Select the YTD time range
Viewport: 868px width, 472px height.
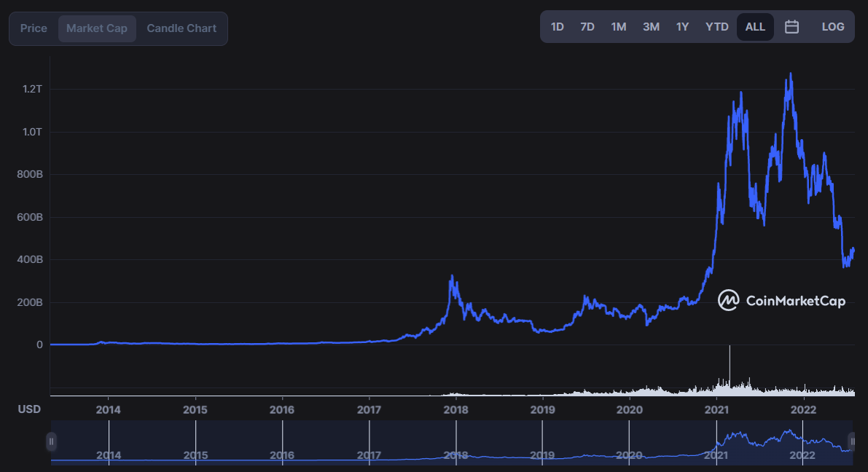(717, 26)
